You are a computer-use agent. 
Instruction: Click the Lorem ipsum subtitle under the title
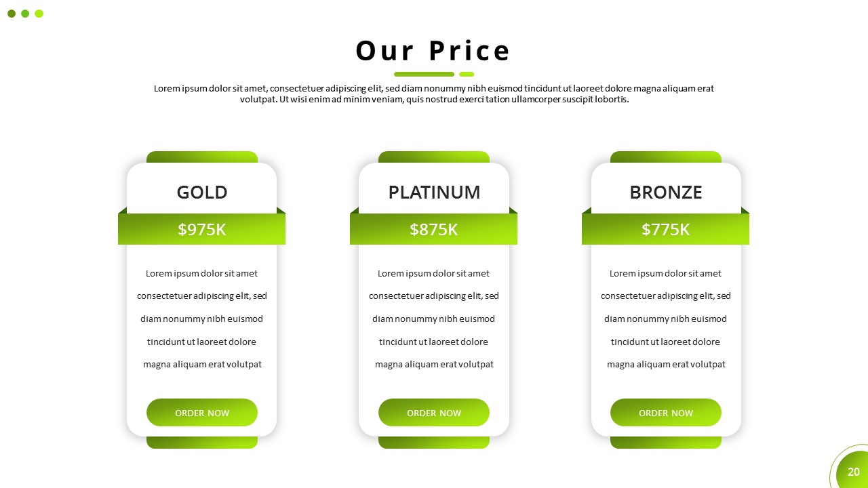tap(434, 94)
